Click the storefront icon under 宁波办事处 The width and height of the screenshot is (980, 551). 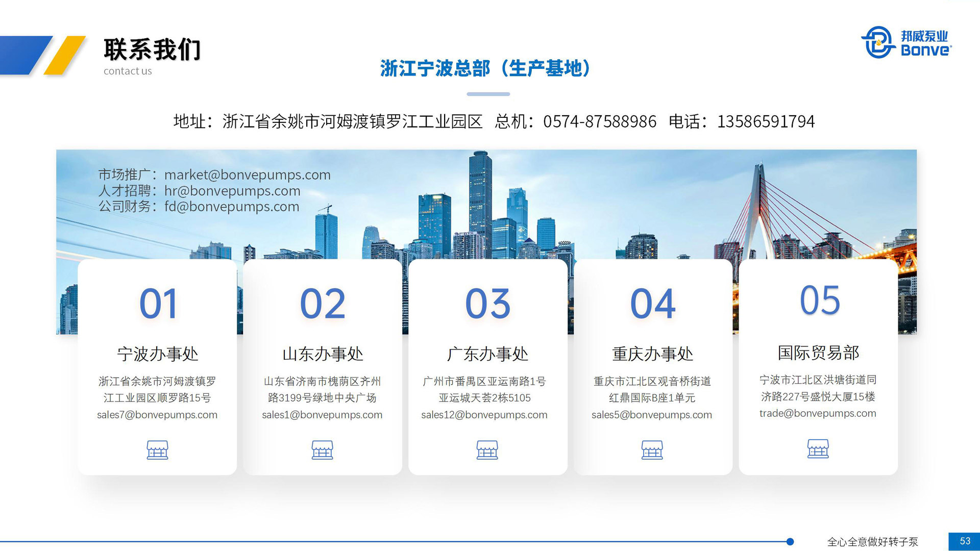(158, 450)
